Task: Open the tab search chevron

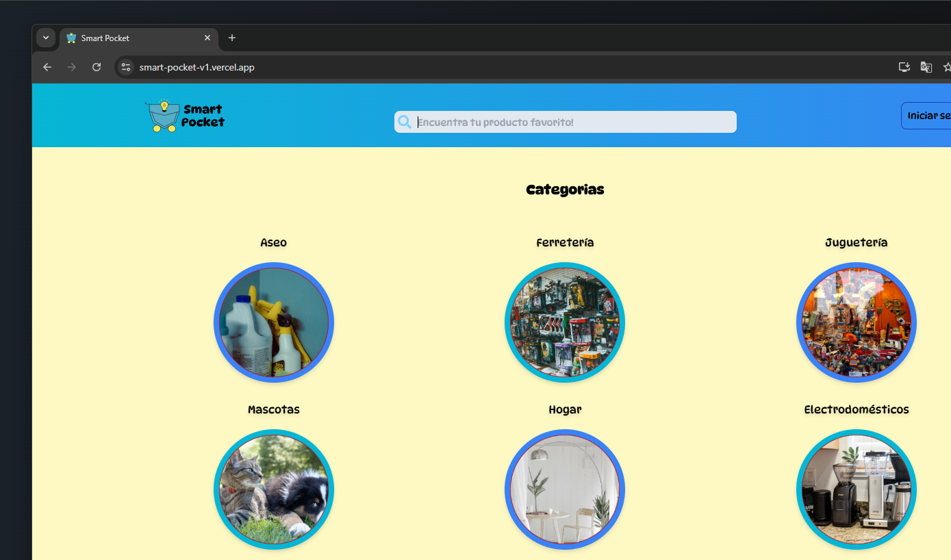Action: pyautogui.click(x=45, y=38)
